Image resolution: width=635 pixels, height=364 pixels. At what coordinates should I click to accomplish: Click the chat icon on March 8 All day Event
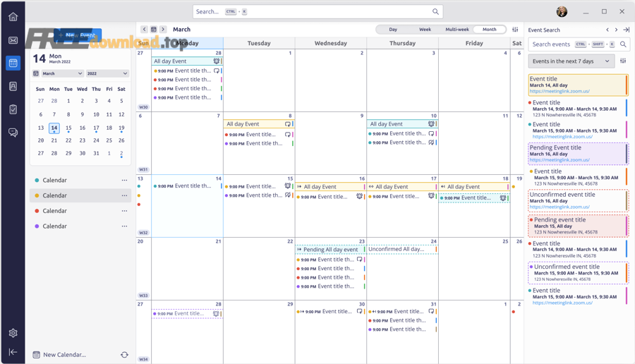(288, 124)
